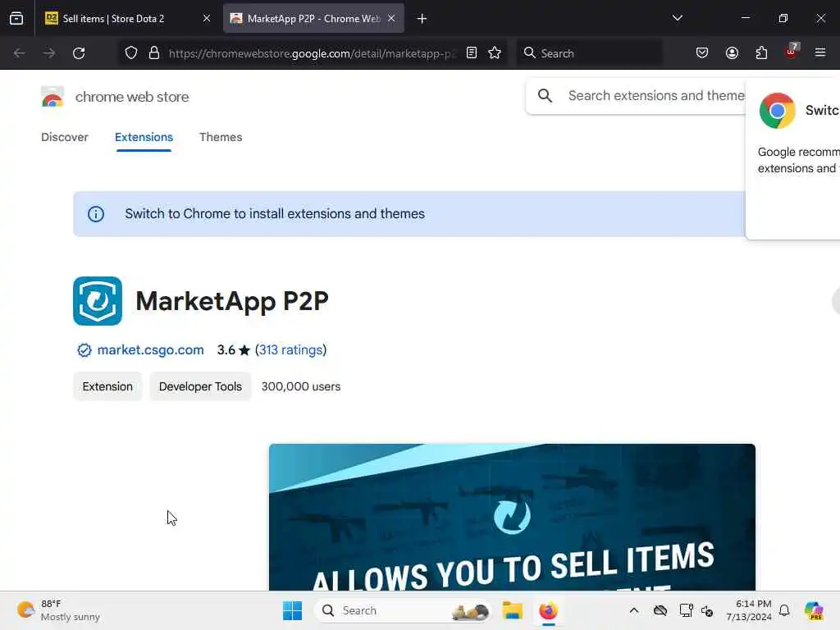Expand the list all tabs chevron
840x630 pixels.
[x=677, y=18]
